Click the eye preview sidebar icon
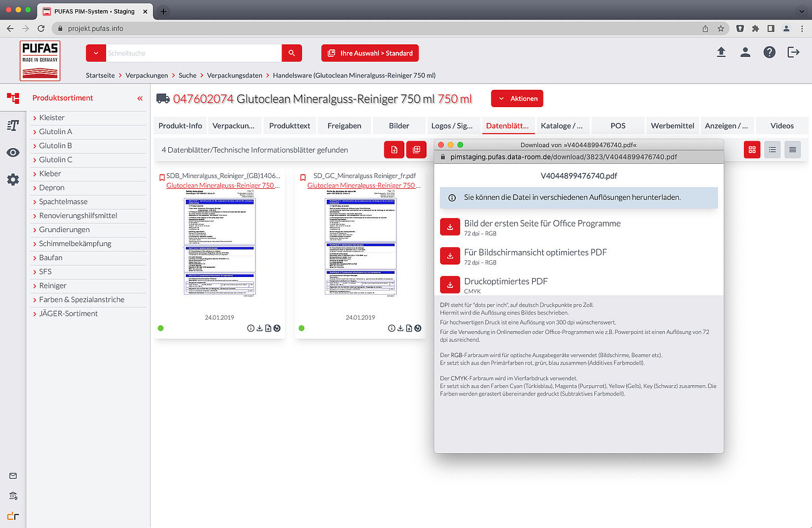Viewport: 812px width, 528px height. pos(13,153)
